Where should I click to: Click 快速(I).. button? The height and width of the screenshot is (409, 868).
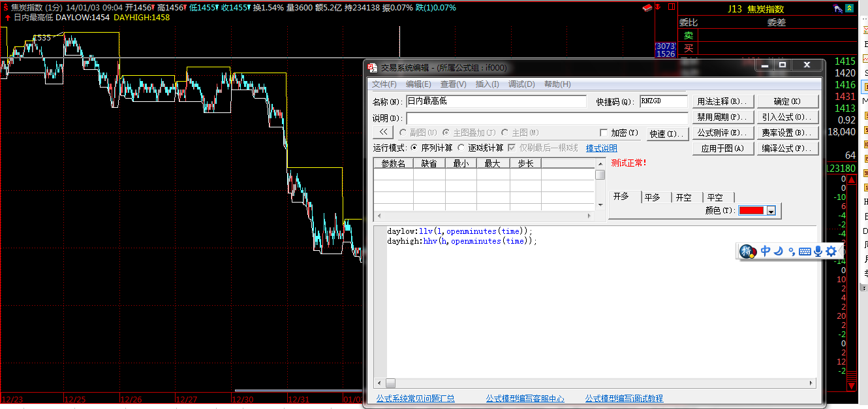[668, 133]
